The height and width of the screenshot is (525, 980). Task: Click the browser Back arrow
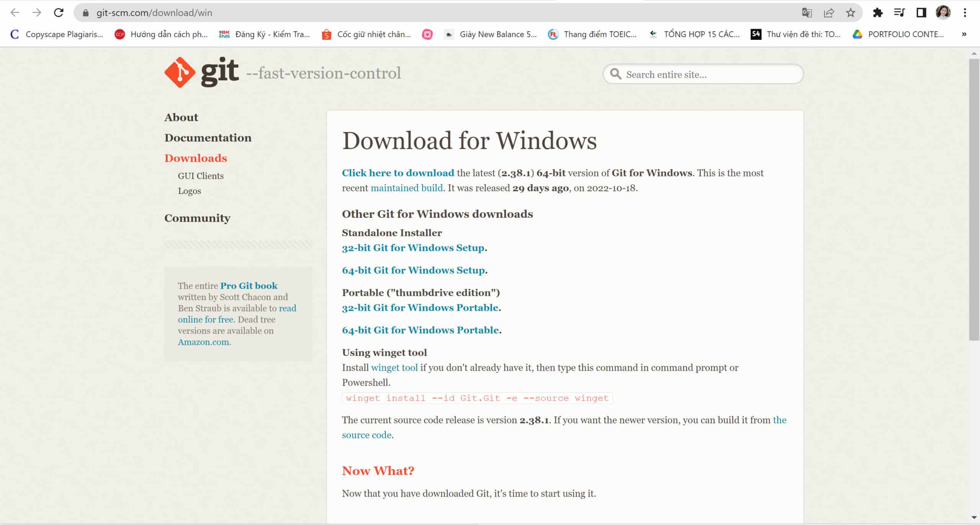pyautogui.click(x=15, y=13)
